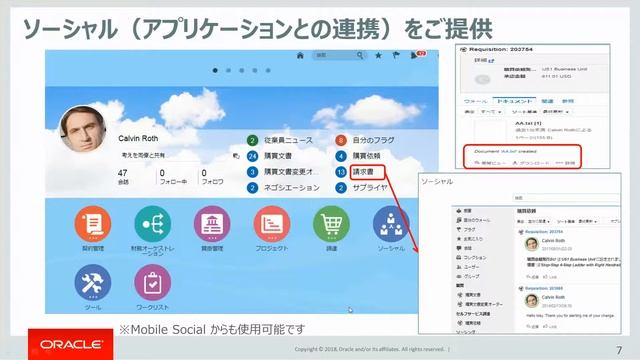This screenshot has width=640, height=360.
Task: Click the ネゴシエーション badge showing 2
Action: (253, 188)
